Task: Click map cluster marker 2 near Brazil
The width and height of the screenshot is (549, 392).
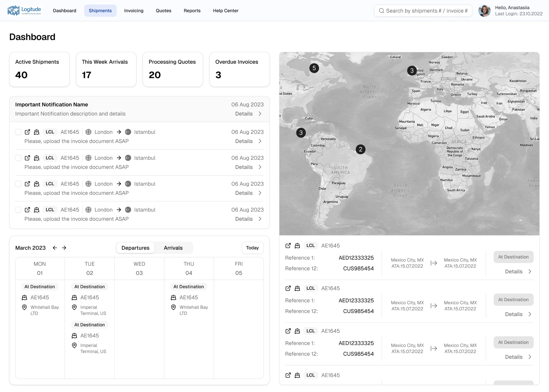Action: pos(360,149)
